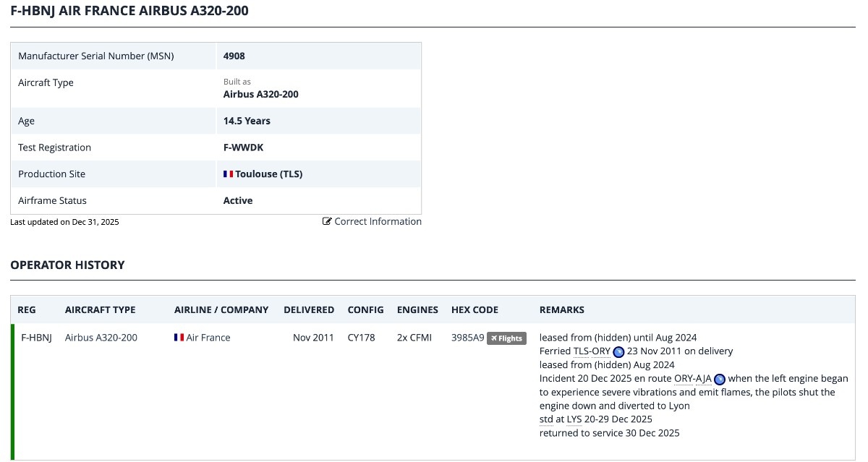Click the globe icon after TLS-ORY
Image resolution: width=868 pixels, height=462 pixels.
(x=618, y=352)
